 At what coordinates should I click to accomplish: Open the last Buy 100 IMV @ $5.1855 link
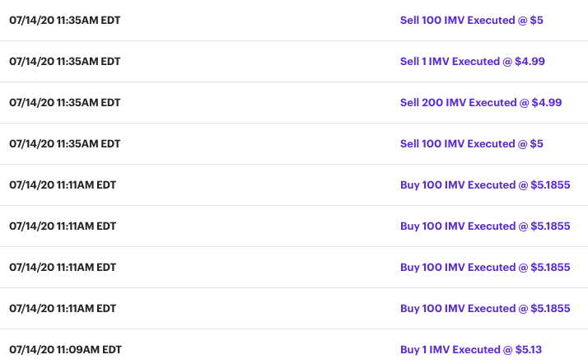(485, 308)
